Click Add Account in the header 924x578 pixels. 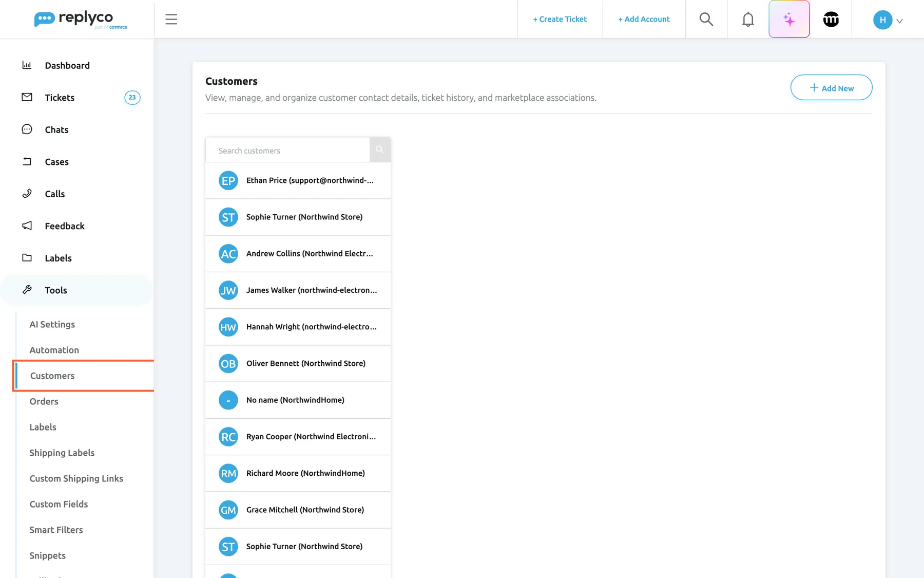(644, 20)
